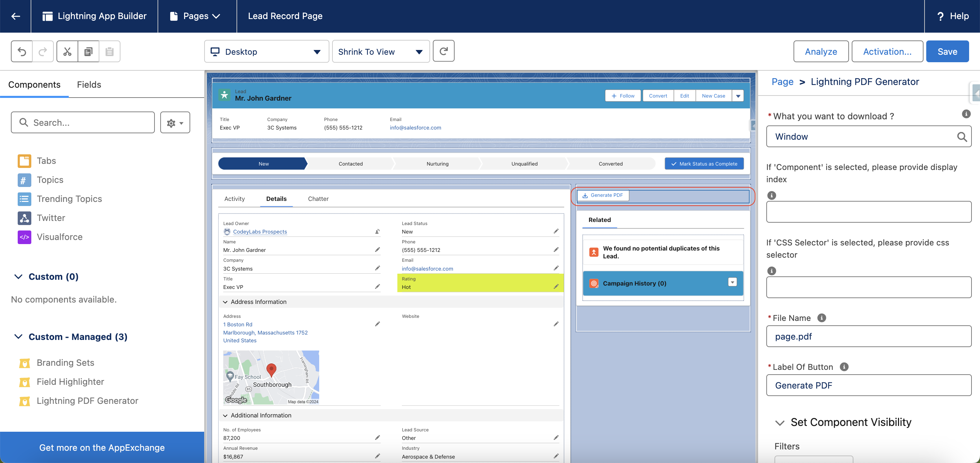980x463 pixels.
Task: Switch to the Fields tab
Action: pos(89,84)
